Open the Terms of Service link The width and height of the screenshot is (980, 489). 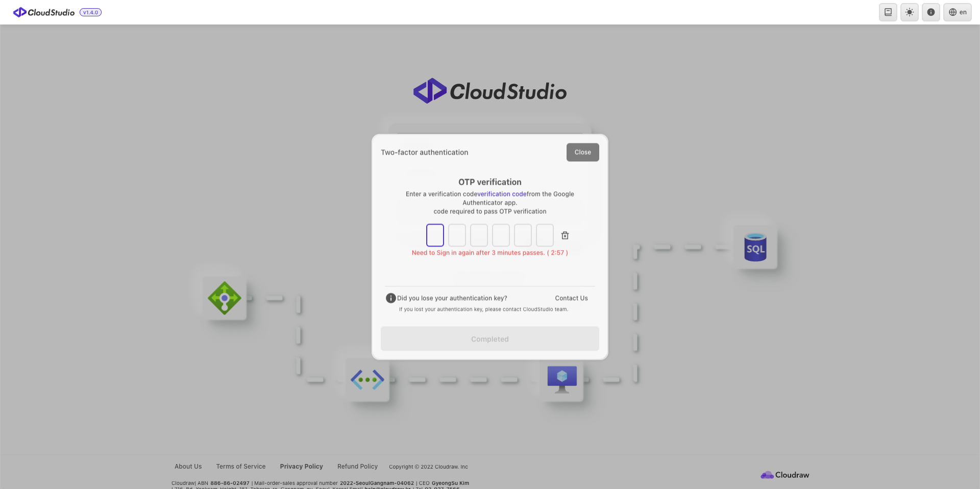point(241,467)
